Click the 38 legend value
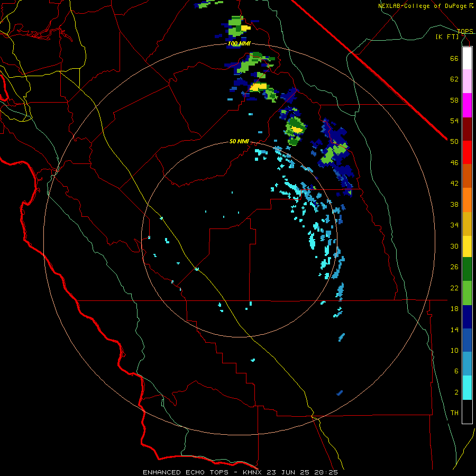Screen dimensions: 476x476 click(454, 204)
